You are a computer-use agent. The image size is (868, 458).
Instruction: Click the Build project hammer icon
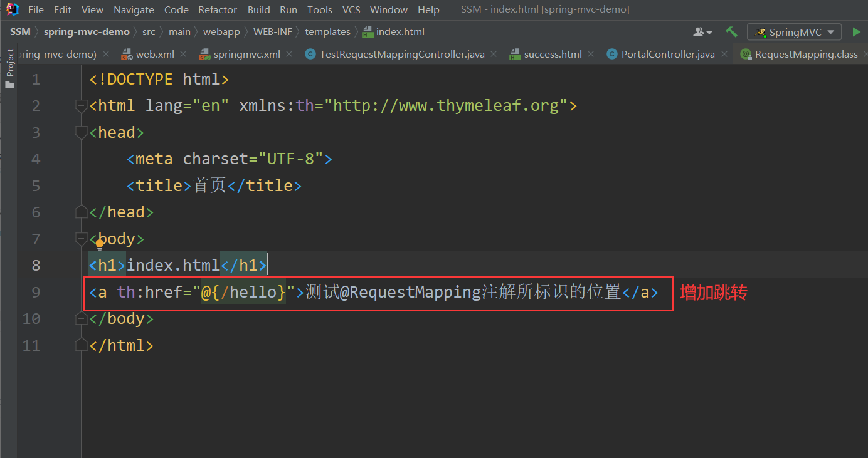pos(731,32)
